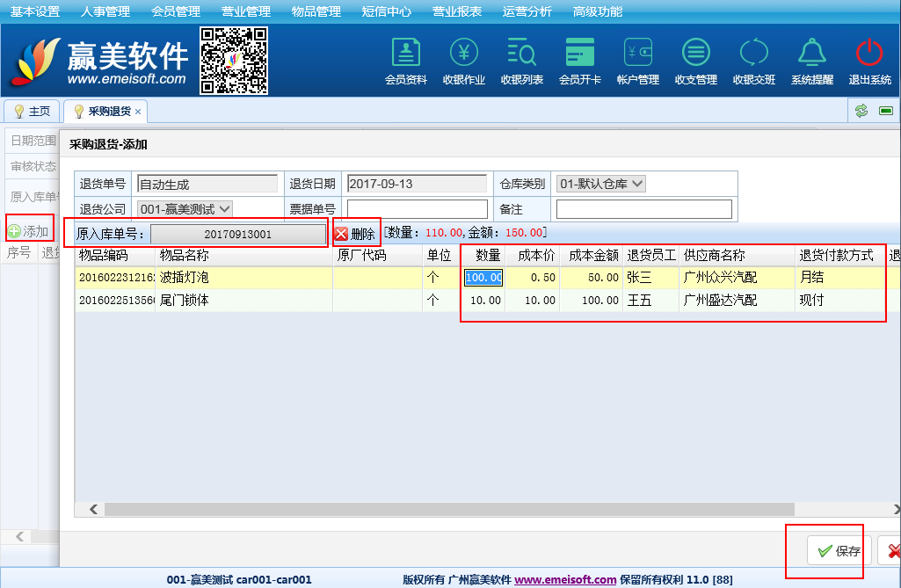Open the 营业报表 menu
901x588 pixels.
click(x=457, y=11)
